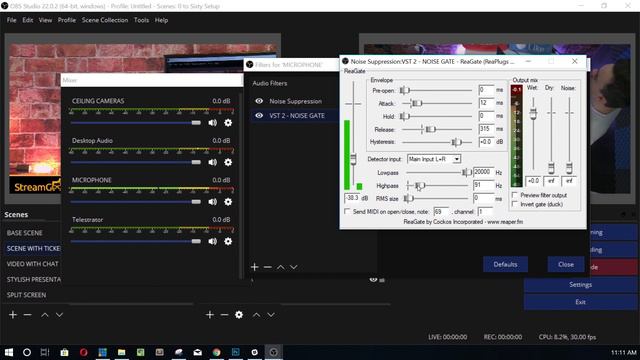Click the Hysteresis slider handle
The height and width of the screenshot is (360, 640).
pos(456,142)
